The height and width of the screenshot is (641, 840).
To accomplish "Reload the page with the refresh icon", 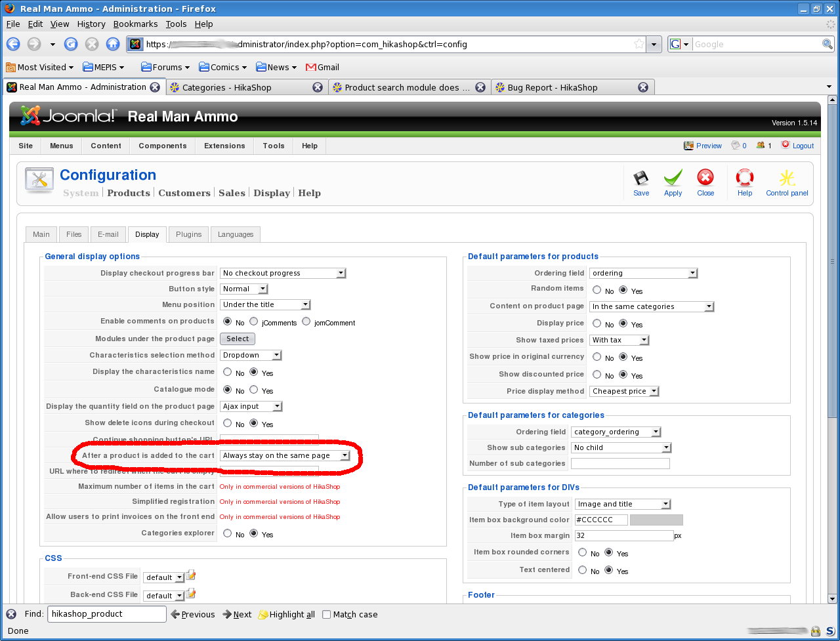I will tap(71, 44).
